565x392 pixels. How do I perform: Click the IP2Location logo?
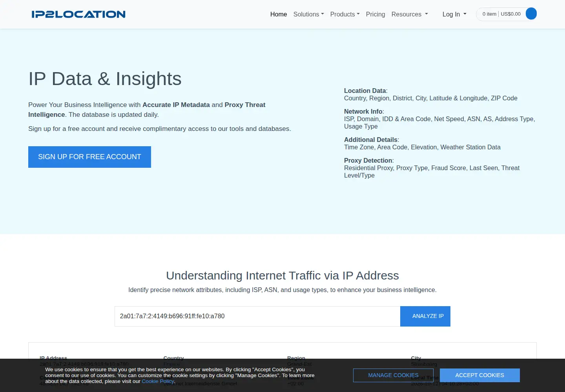click(78, 14)
